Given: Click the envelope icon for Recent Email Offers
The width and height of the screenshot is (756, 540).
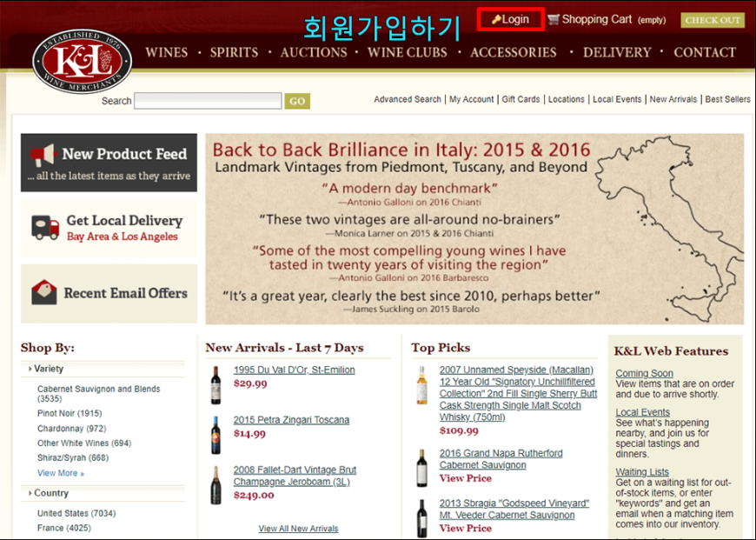Looking at the screenshot, I should click(x=44, y=292).
